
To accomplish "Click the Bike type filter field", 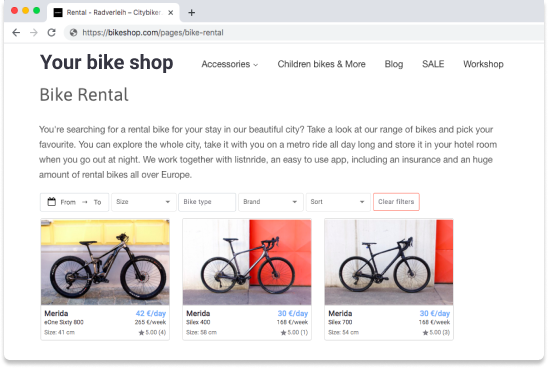I will 207,202.
